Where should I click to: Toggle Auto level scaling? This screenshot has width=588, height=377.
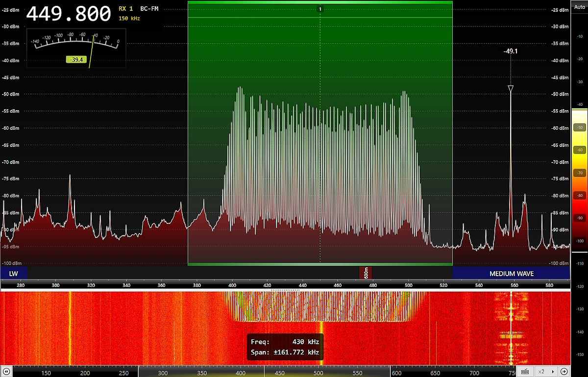579,8
